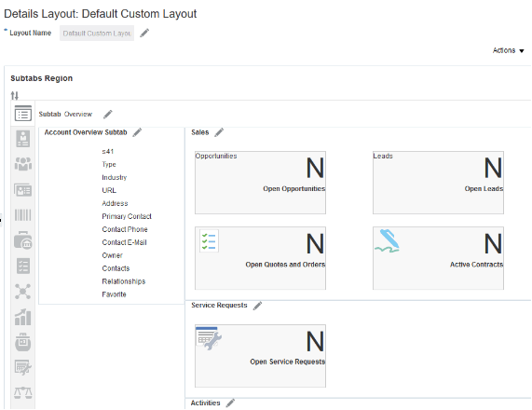The image size is (532, 410).
Task: Click the reorder subtabs arrows icon
Action: pos(15,95)
